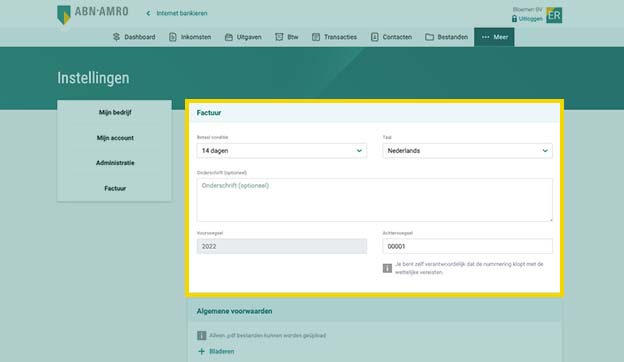Open the Btw tab

(x=287, y=37)
